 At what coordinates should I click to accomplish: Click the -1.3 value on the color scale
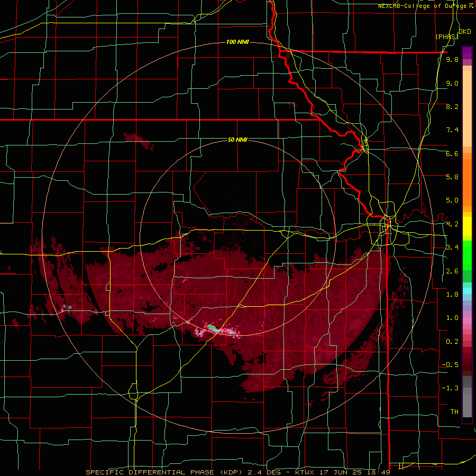450,388
